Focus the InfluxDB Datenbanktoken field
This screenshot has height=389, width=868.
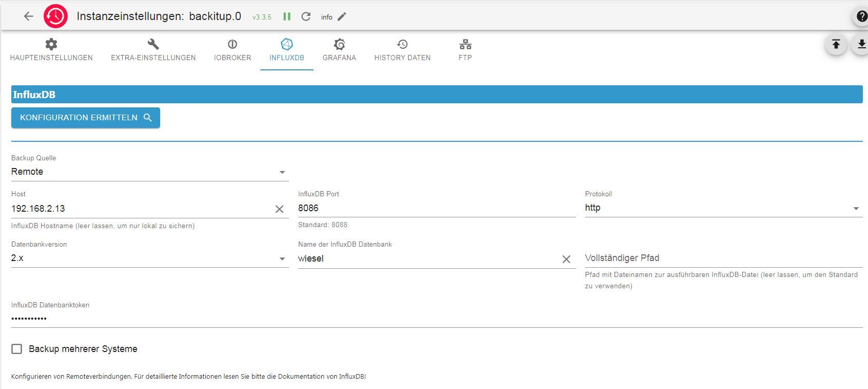tap(437, 319)
